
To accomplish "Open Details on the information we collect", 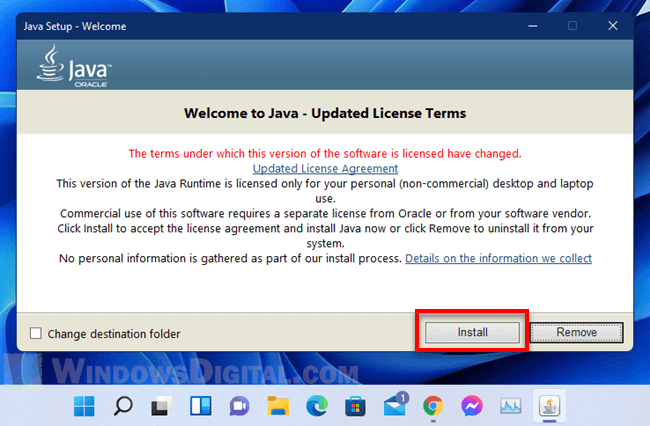I will coord(498,258).
